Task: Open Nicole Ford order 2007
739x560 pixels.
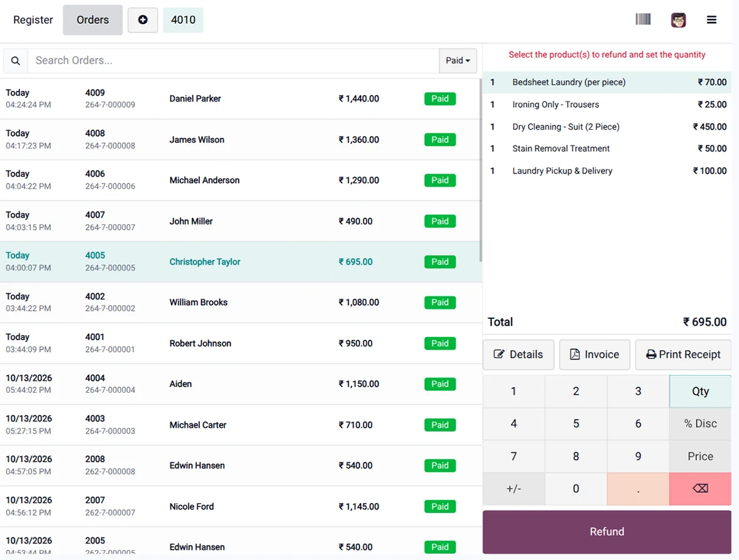Action: [240, 506]
